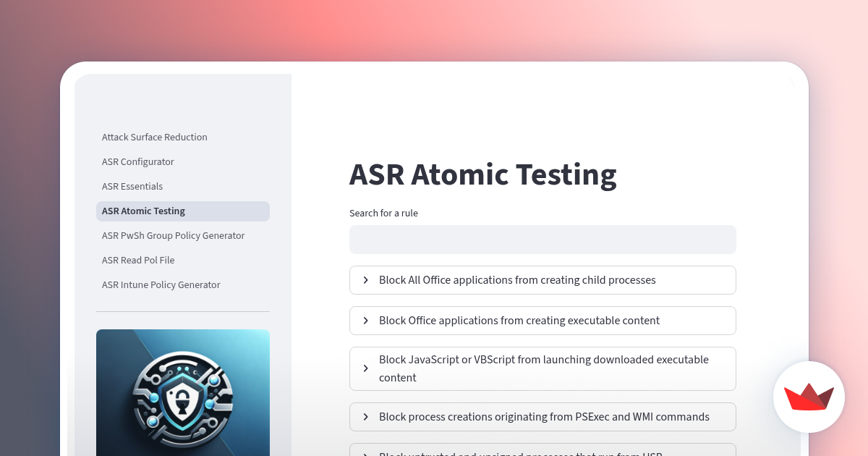Viewport: 868px width, 456px height.
Task: Open the Attack Surface Reduction home page
Action: (154, 138)
